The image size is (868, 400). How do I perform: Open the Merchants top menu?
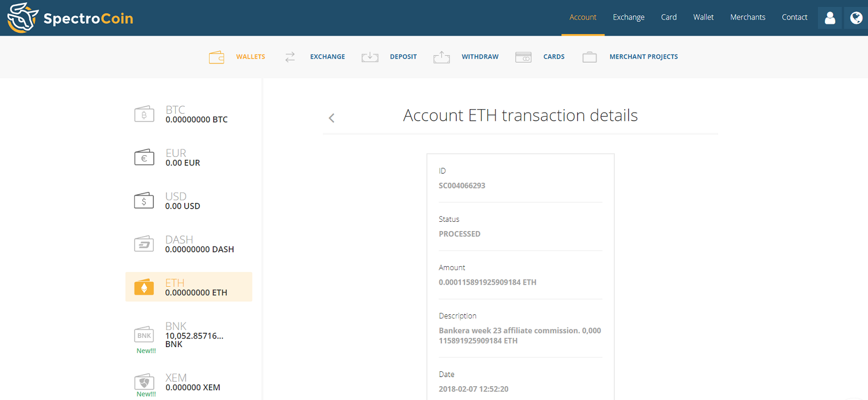[747, 17]
